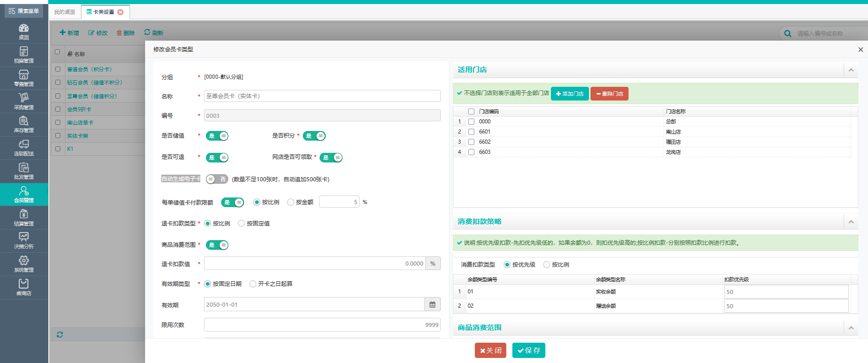Screen dimensions: 868x363
Task: Click the 赠送余额 priority field
Action: [x=786, y=306]
